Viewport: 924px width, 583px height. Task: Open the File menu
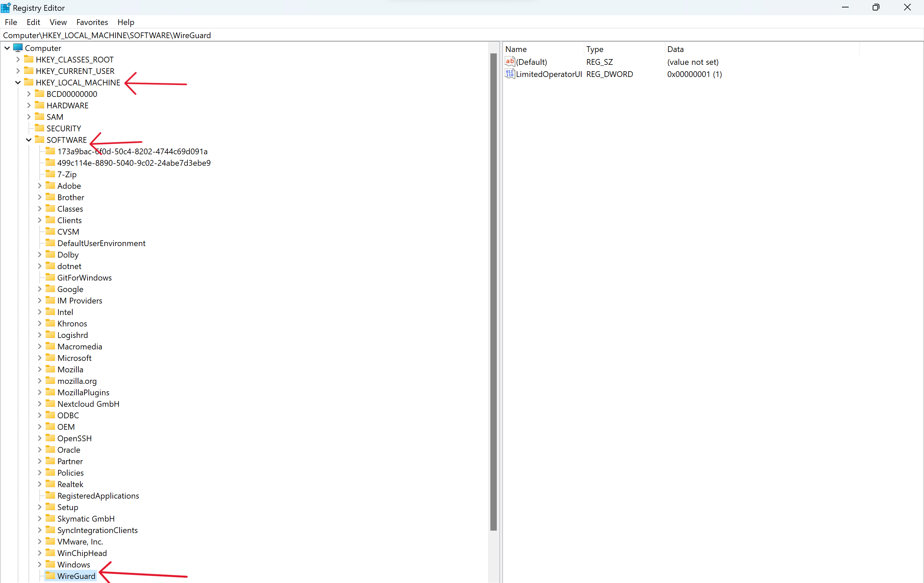tap(11, 22)
